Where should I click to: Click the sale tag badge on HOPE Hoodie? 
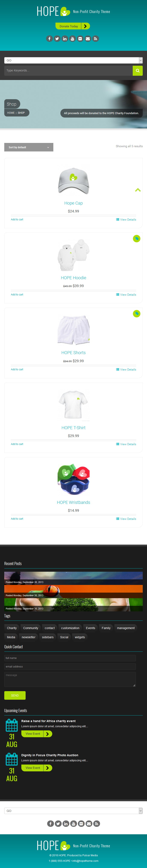(x=137, y=238)
